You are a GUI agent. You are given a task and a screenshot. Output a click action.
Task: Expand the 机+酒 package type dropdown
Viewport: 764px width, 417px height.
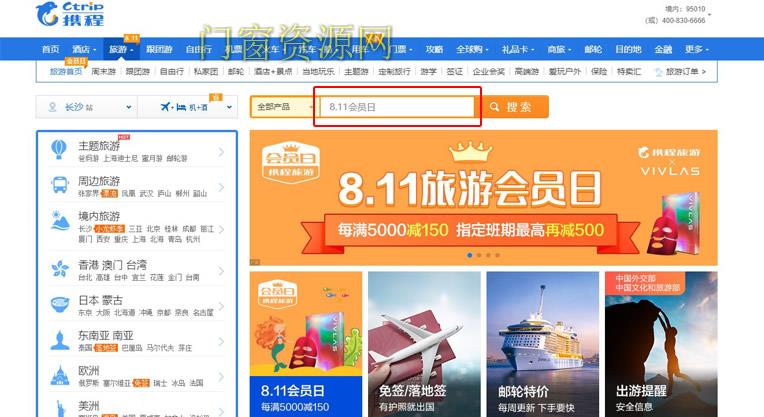(188, 107)
